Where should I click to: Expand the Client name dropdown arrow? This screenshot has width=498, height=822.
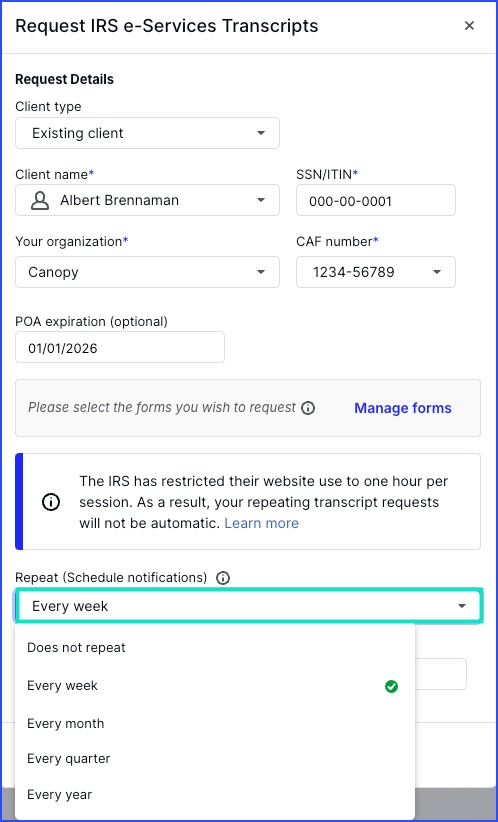(x=261, y=200)
